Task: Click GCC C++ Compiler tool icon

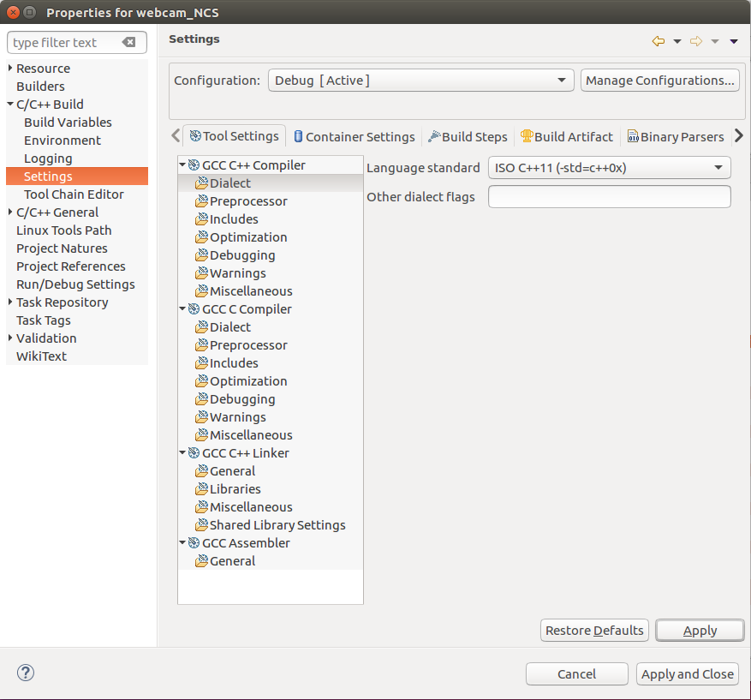Action: click(x=194, y=165)
